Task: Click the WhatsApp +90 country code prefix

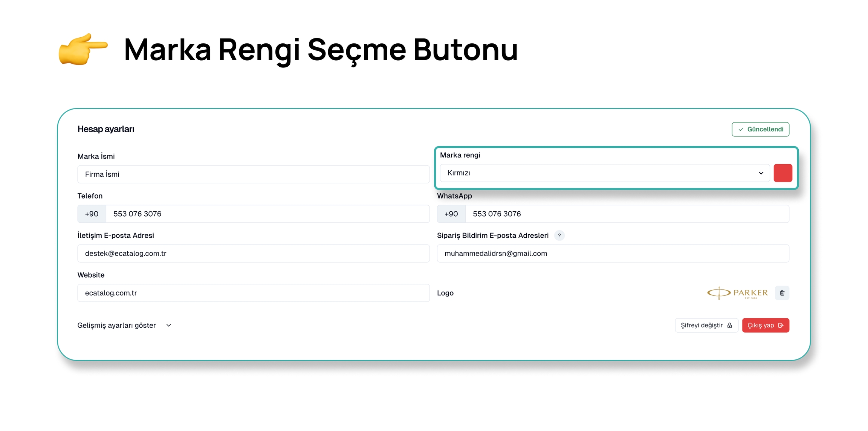Action: 451,214
